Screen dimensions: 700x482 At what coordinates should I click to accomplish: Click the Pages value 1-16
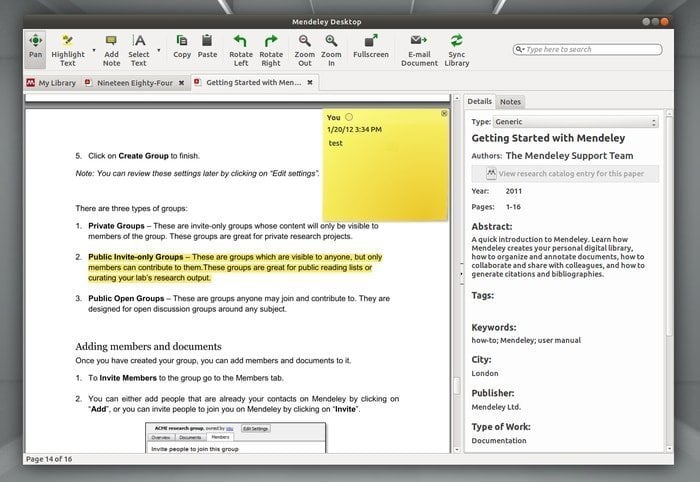(513, 207)
